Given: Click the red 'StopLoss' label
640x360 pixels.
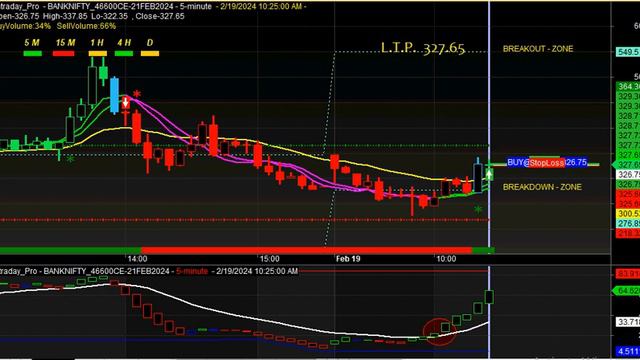Looking at the screenshot, I should tap(547, 163).
